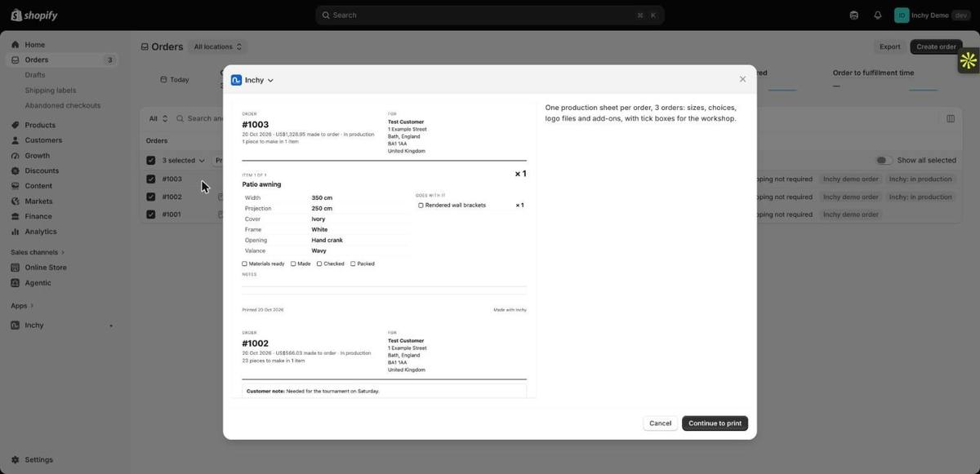This screenshot has width=980, height=474.
Task: Click the Shopify logo
Action: (x=34, y=15)
